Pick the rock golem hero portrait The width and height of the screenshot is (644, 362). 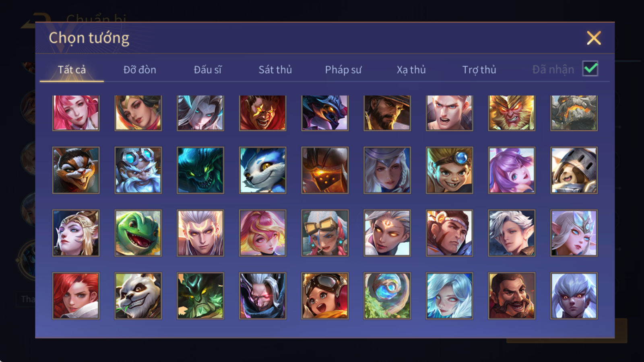tap(574, 113)
